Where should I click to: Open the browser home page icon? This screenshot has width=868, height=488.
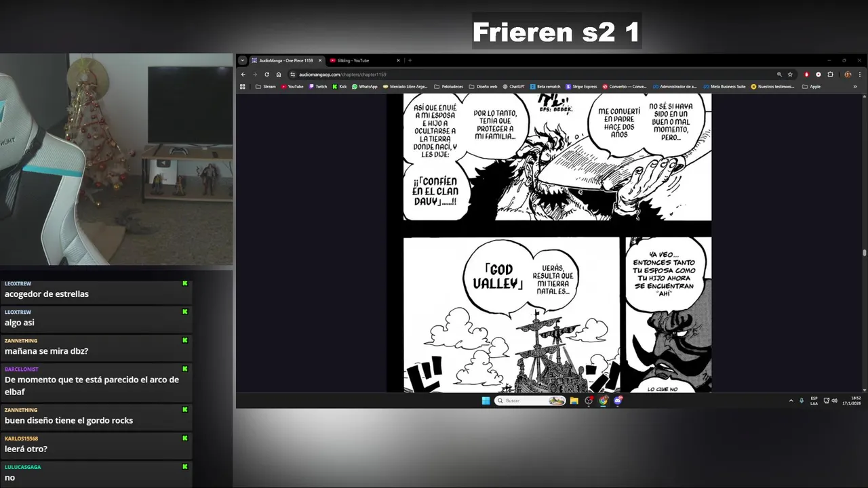[x=278, y=75]
